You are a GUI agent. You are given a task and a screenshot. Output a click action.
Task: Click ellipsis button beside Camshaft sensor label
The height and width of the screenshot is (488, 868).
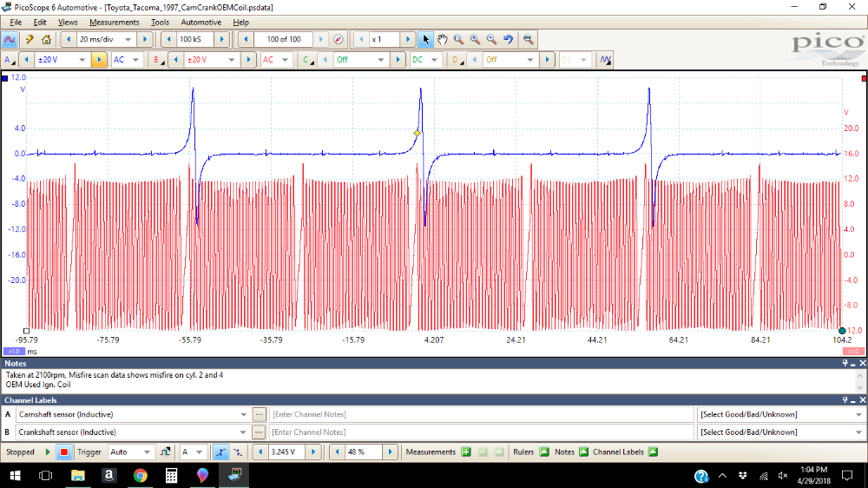[x=259, y=414]
